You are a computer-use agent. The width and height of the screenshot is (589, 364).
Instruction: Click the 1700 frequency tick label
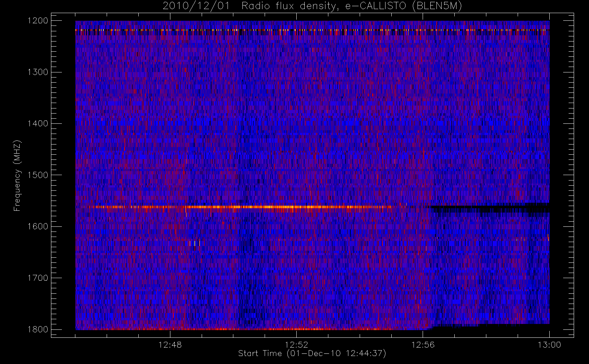tap(38, 278)
